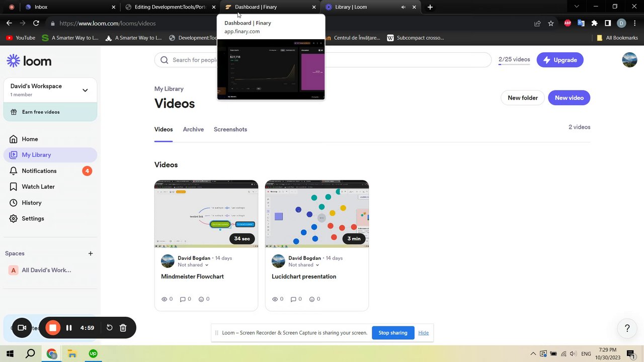Viewport: 644px width, 362px height.
Task: Click the Upgrade button
Action: 560,60
